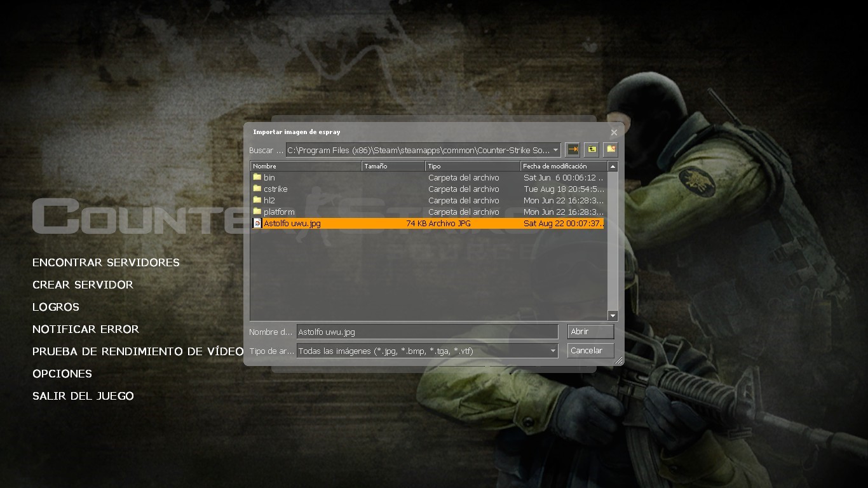Image resolution: width=868 pixels, height=488 pixels.
Task: Select the bin folder icon
Action: click(x=257, y=177)
